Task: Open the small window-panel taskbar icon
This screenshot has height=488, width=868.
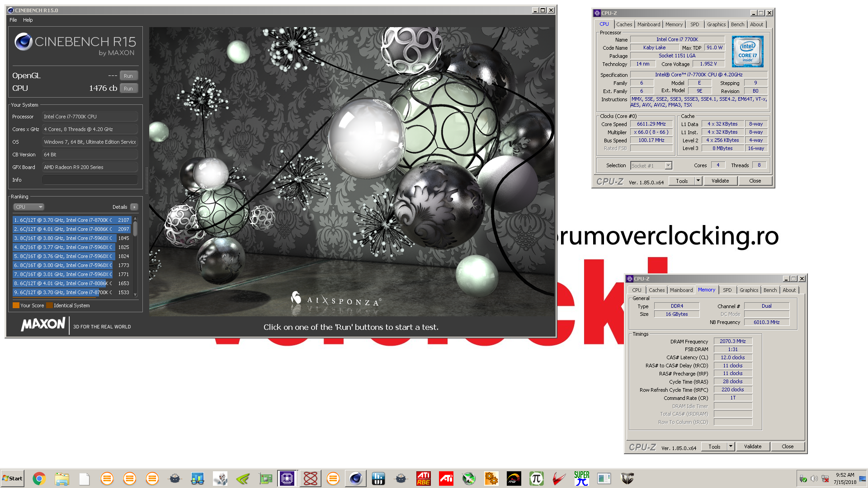Action: (604, 479)
